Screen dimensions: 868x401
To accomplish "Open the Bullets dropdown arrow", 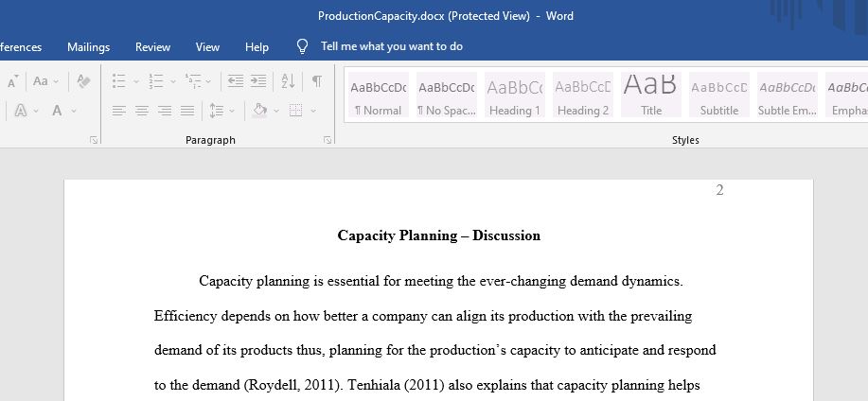I will coord(136,82).
